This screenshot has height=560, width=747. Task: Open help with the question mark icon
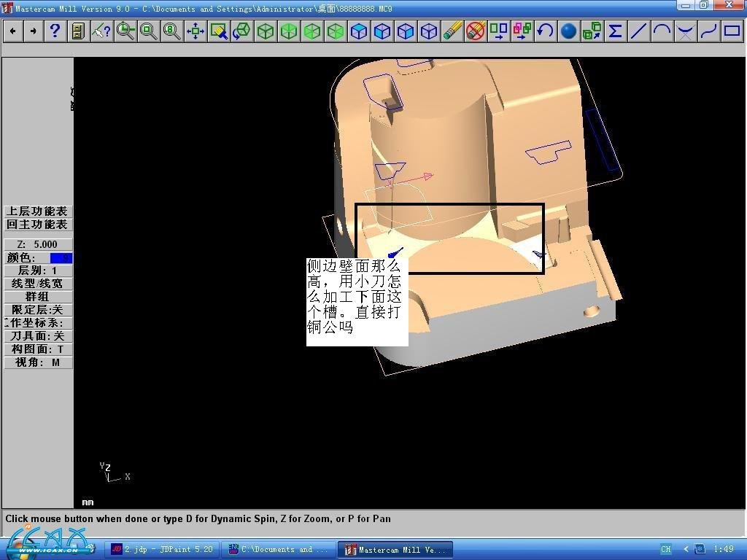[55, 31]
